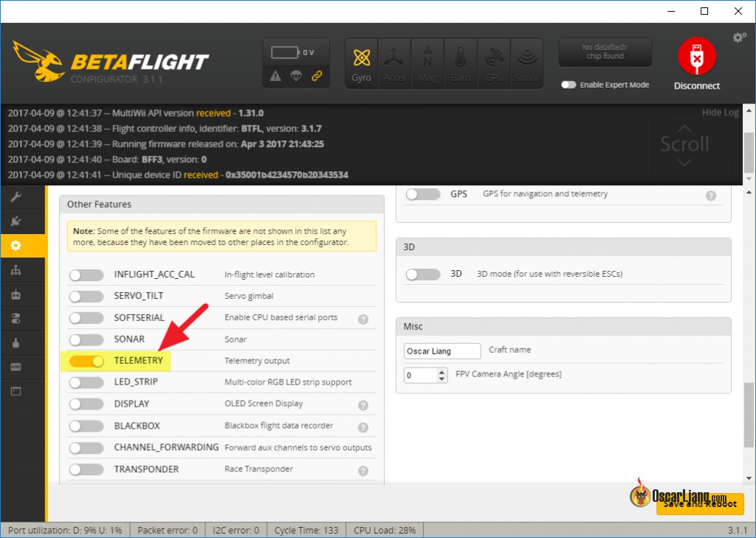Screen dimensions: 756x538
Task: Click Save and Reboot button
Action: click(700, 504)
